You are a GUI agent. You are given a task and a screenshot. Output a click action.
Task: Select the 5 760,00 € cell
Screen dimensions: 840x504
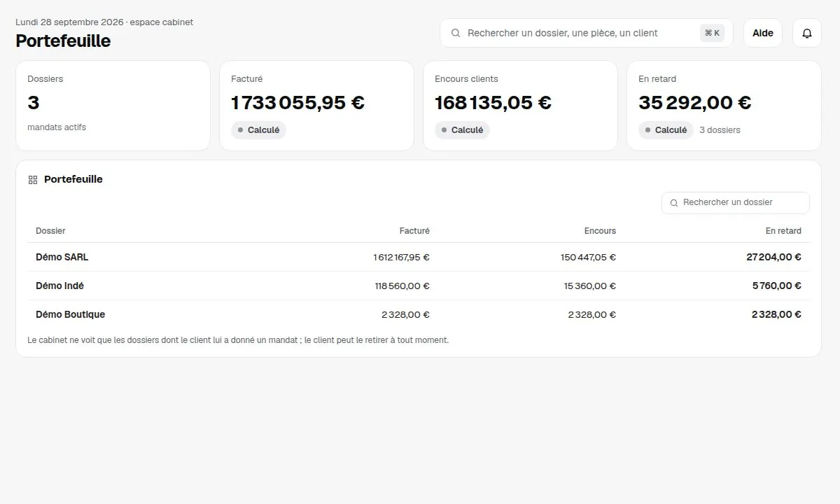pyautogui.click(x=777, y=286)
